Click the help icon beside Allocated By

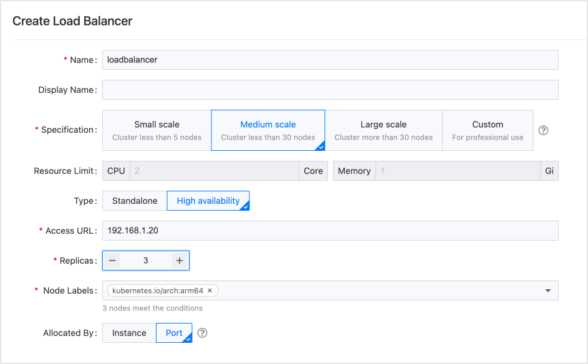click(x=202, y=333)
